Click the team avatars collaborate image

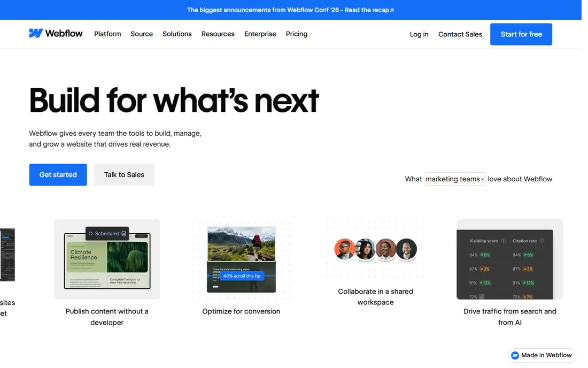coord(375,249)
